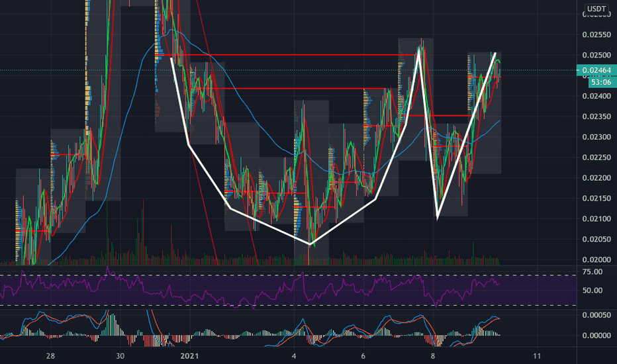The width and height of the screenshot is (617, 364).
Task: Click the MACD 0.00000 scale label
Action: 596,336
